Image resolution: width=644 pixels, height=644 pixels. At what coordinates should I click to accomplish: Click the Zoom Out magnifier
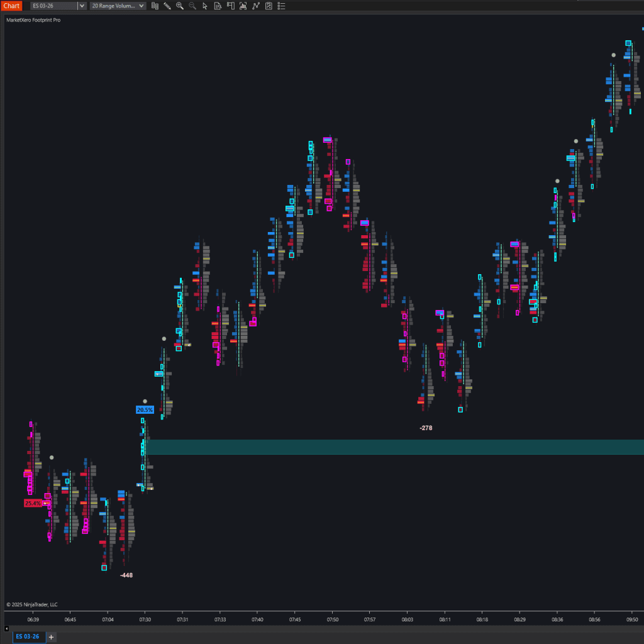point(192,6)
